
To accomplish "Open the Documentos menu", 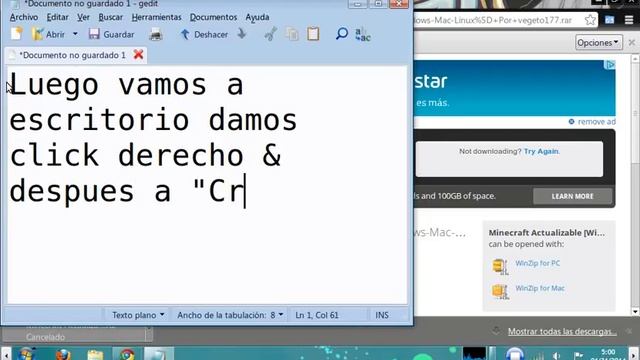I will click(x=213, y=17).
